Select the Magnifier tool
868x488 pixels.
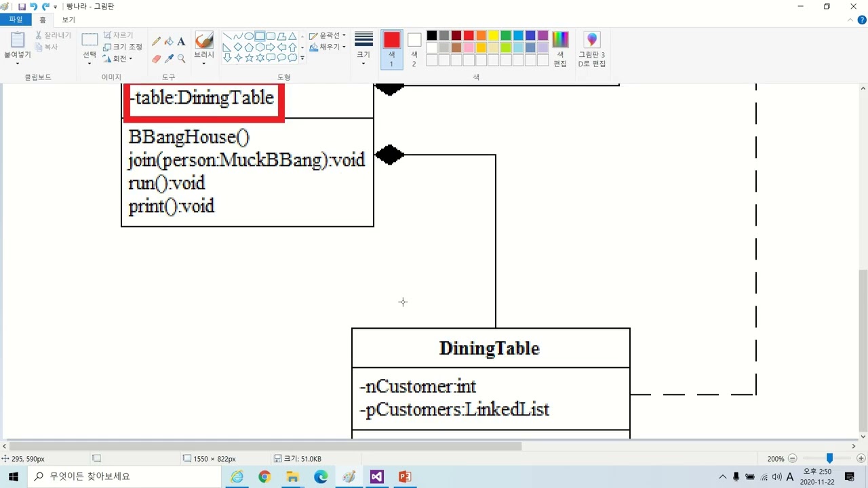pos(181,59)
